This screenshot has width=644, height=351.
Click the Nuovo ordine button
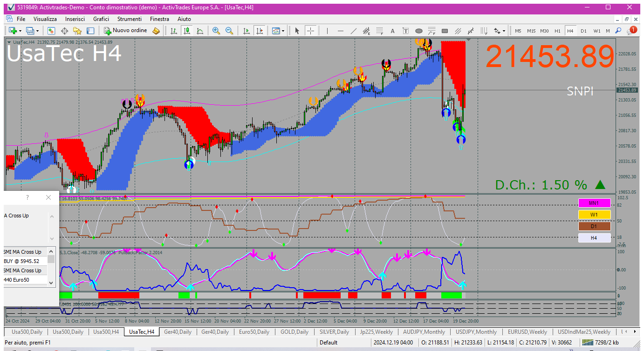click(126, 31)
